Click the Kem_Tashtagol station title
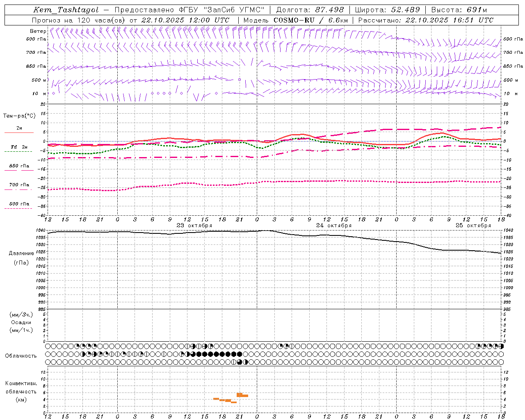 (66, 10)
